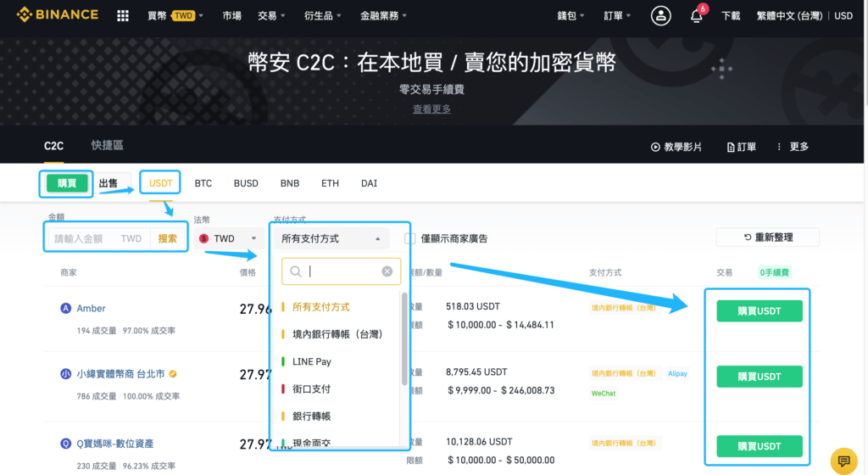Click the 518.03 USDT quantity value
This screenshot has width=868, height=475.
point(473,306)
